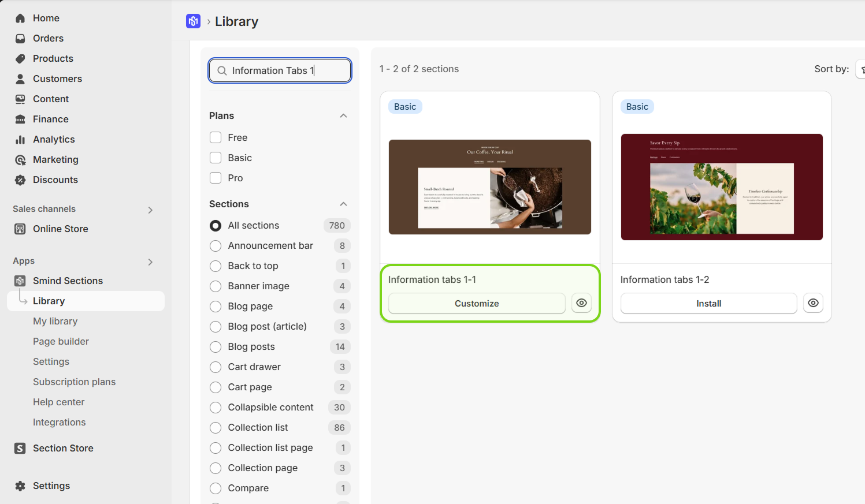The width and height of the screenshot is (865, 504).
Task: Enable the Pro plan filter checkbox
Action: 216,178
